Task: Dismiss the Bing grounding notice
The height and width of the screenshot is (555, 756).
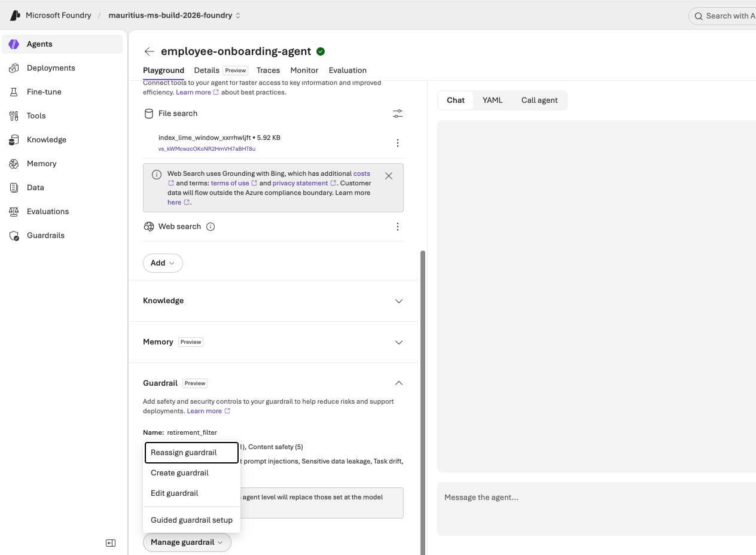Action: click(x=389, y=176)
